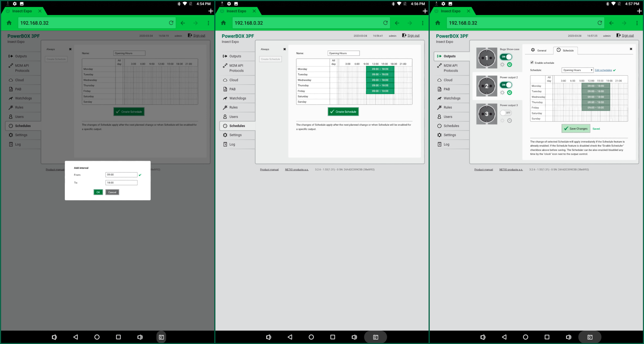
Task: Toggle Enable schedule checkbox on
Action: (532, 63)
